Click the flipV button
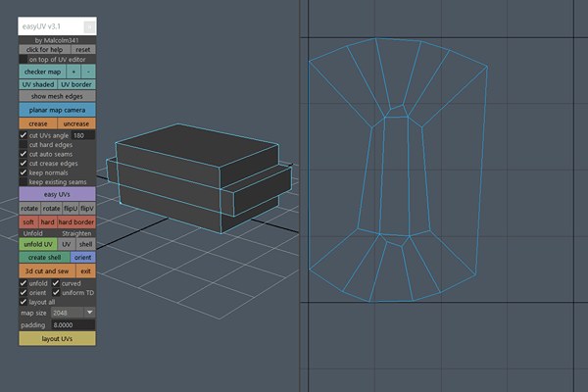Image resolution: width=588 pixels, height=392 pixels. click(x=87, y=209)
